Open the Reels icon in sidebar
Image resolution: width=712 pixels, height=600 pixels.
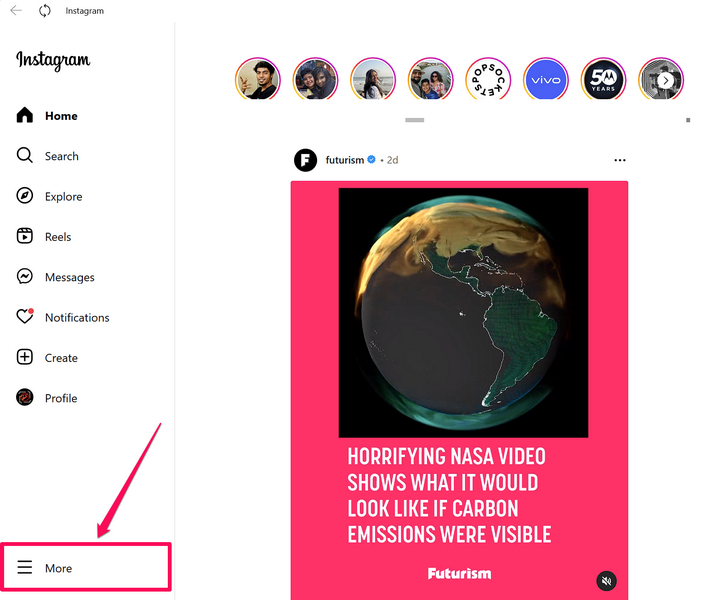(x=25, y=236)
